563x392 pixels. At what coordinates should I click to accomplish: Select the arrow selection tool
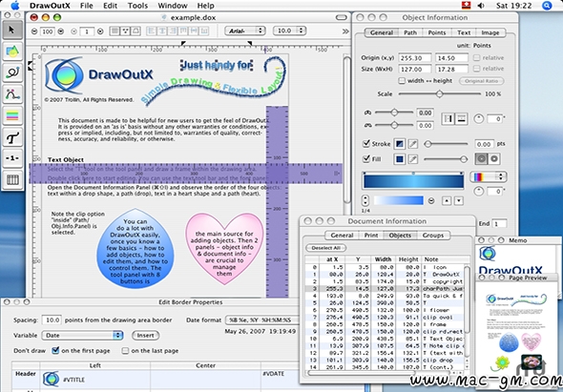coord(12,30)
